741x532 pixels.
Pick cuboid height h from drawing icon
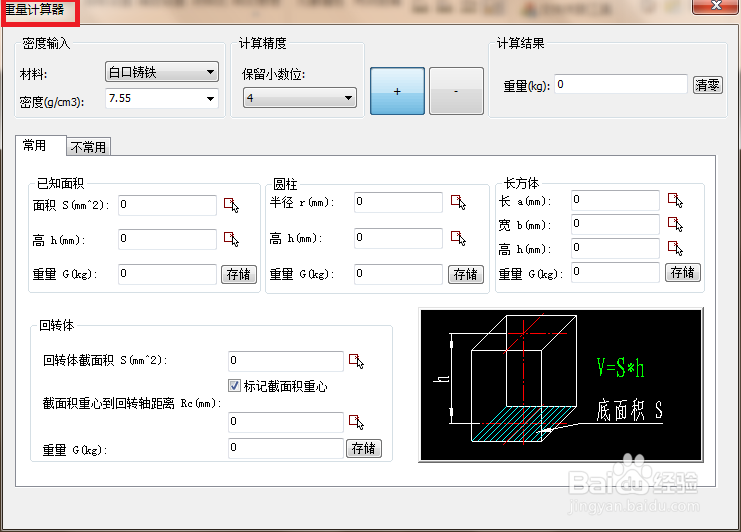[x=675, y=248]
